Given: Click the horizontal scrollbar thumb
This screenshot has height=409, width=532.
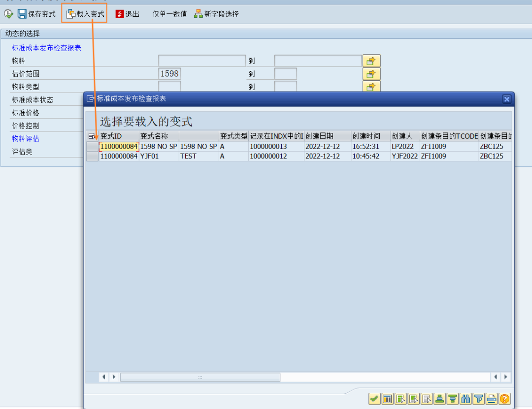Looking at the screenshot, I should [x=200, y=377].
